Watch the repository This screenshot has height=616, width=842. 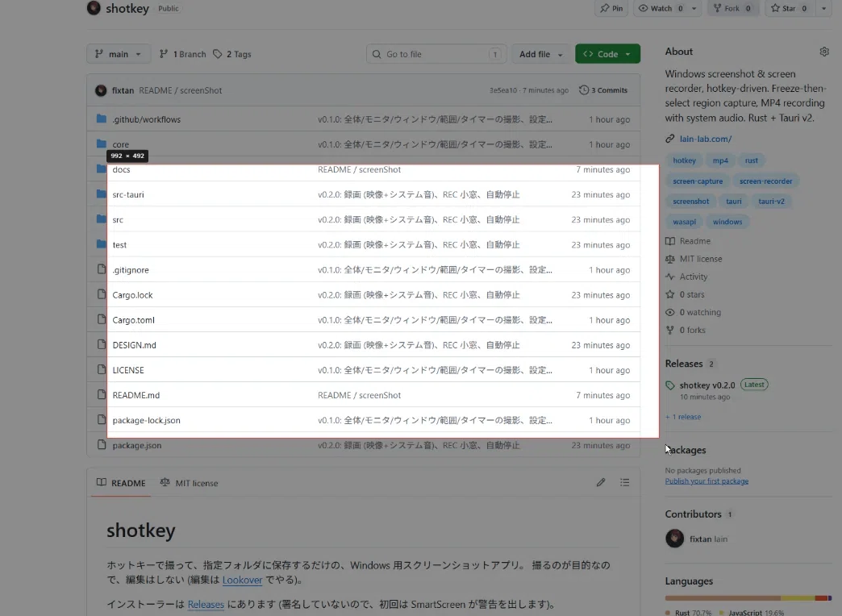pos(661,8)
